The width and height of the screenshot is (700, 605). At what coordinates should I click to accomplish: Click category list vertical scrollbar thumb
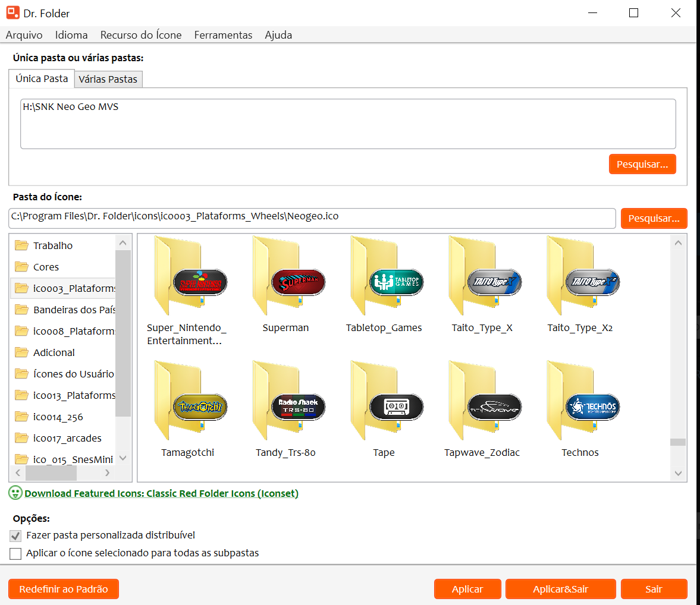tap(123, 333)
